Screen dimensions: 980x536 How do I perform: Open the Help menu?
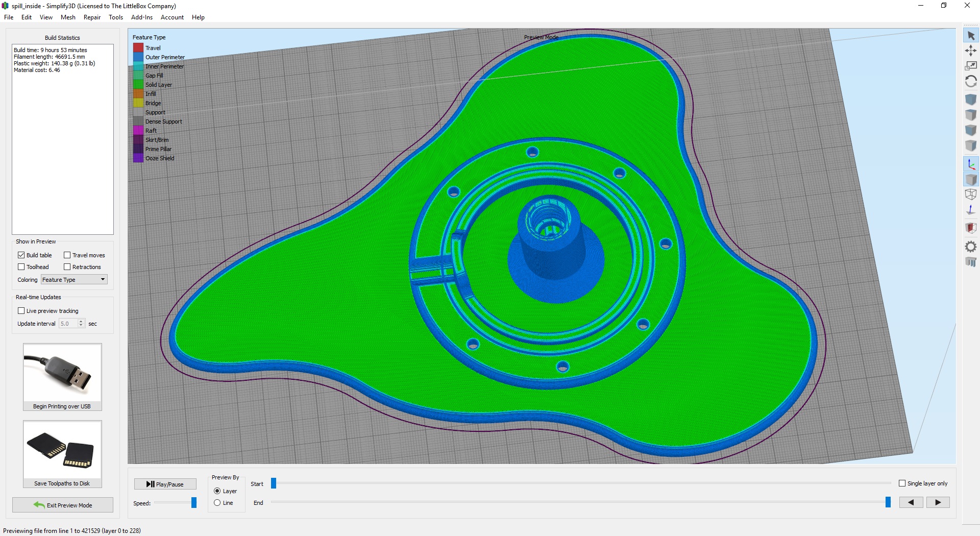pos(198,17)
